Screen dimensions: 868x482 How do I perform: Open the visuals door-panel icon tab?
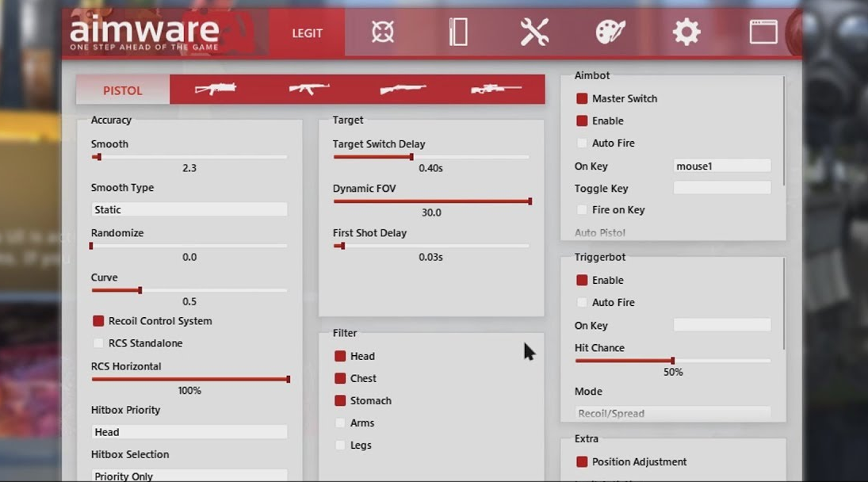pos(458,32)
